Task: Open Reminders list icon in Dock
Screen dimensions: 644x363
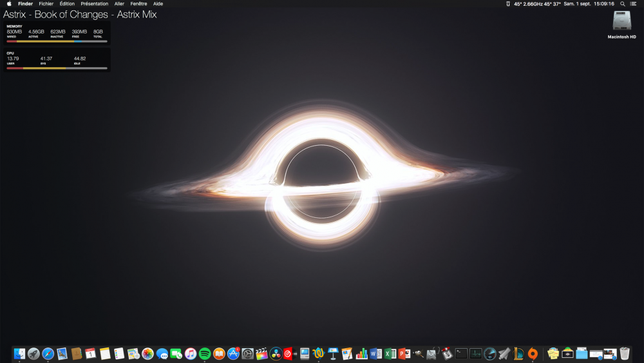Action: point(119,353)
